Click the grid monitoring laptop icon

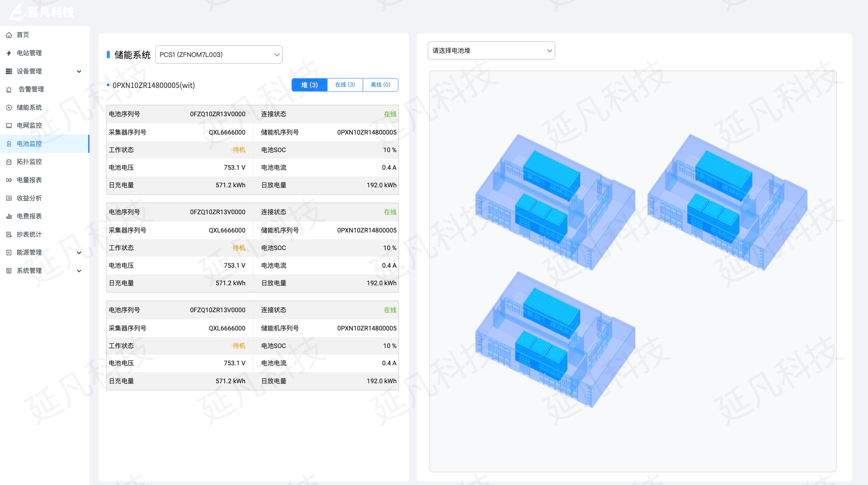(9, 126)
